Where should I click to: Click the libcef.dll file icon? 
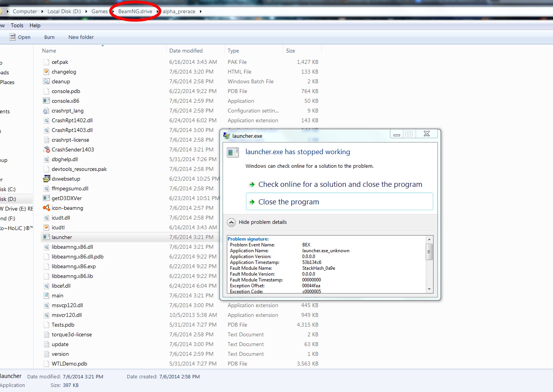point(46,286)
